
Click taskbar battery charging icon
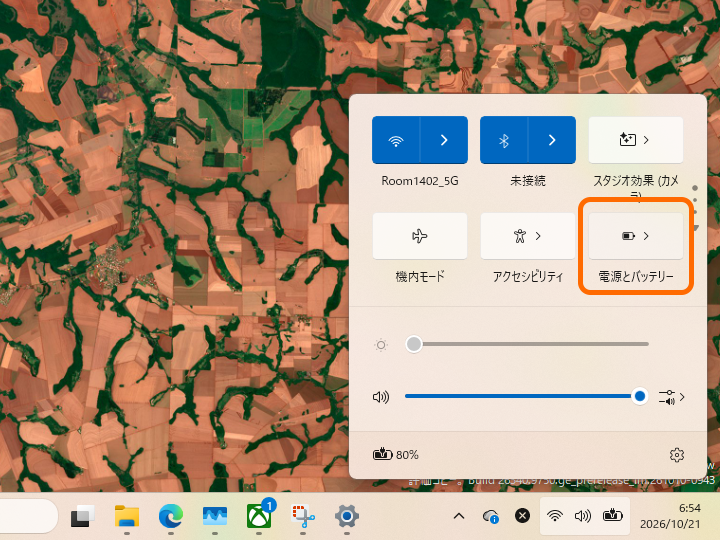point(613,516)
